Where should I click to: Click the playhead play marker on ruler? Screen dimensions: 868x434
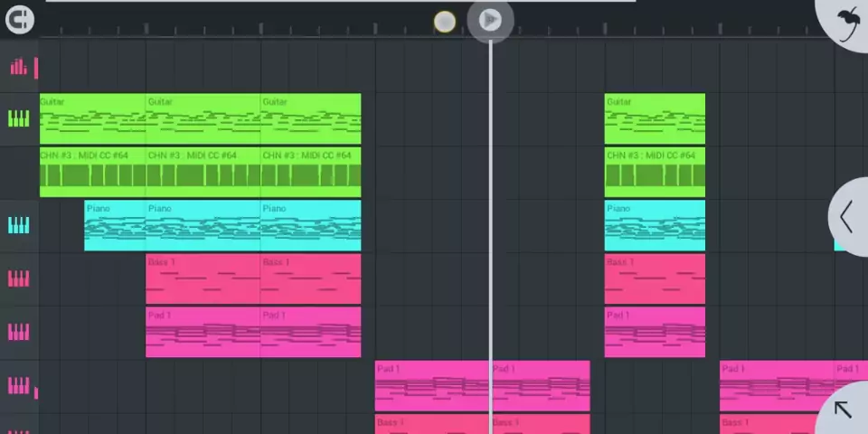[x=490, y=21]
